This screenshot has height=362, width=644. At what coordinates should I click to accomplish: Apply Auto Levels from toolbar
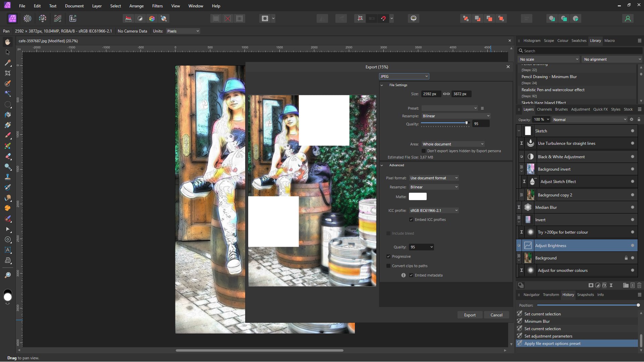click(128, 18)
